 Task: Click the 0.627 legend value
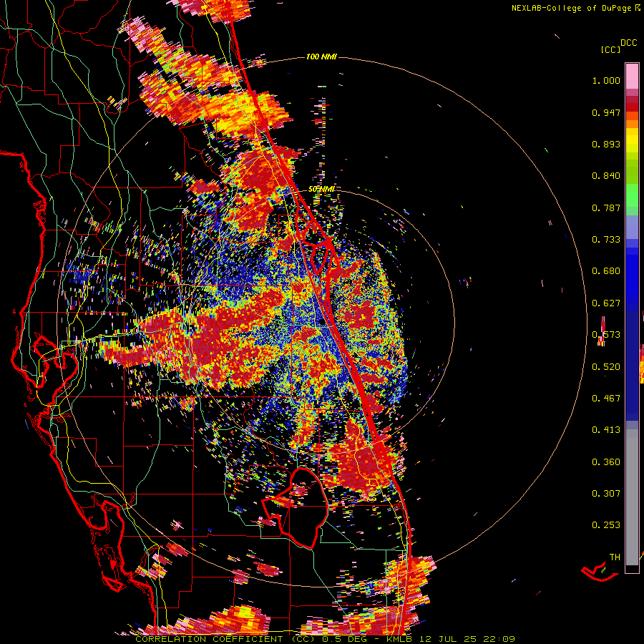tap(606, 303)
